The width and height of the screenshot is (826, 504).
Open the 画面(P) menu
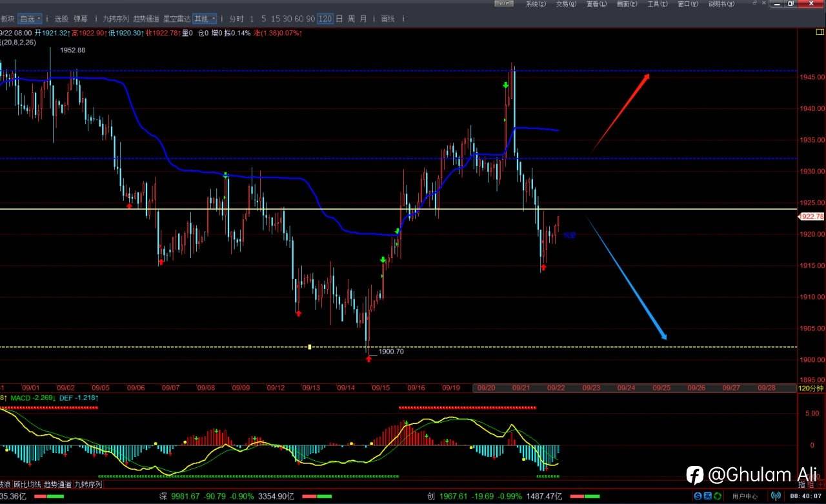(x=627, y=4)
